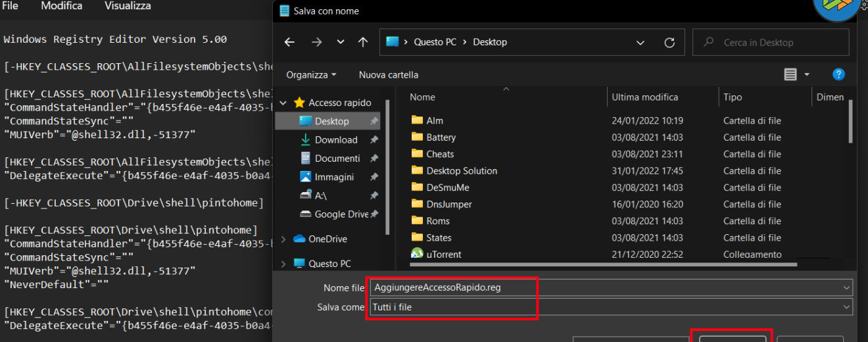Open the Visualizza menu
Screen dimensions: 868x342
128,6
